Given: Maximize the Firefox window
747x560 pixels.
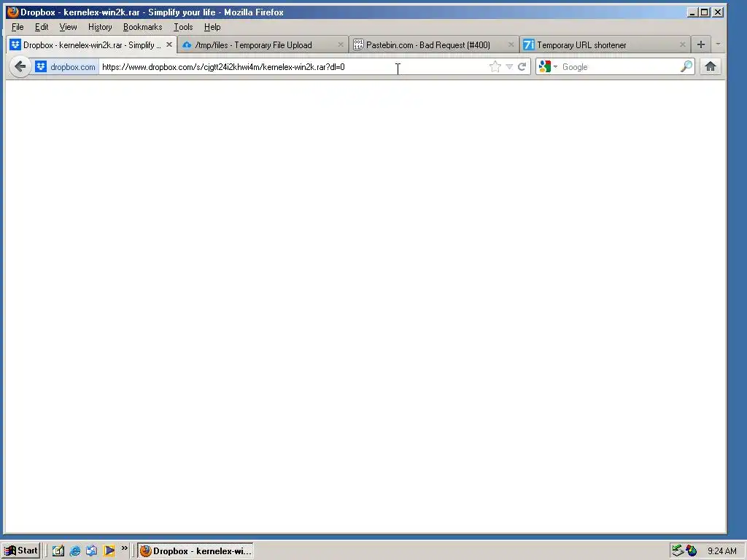Looking at the screenshot, I should 705,12.
